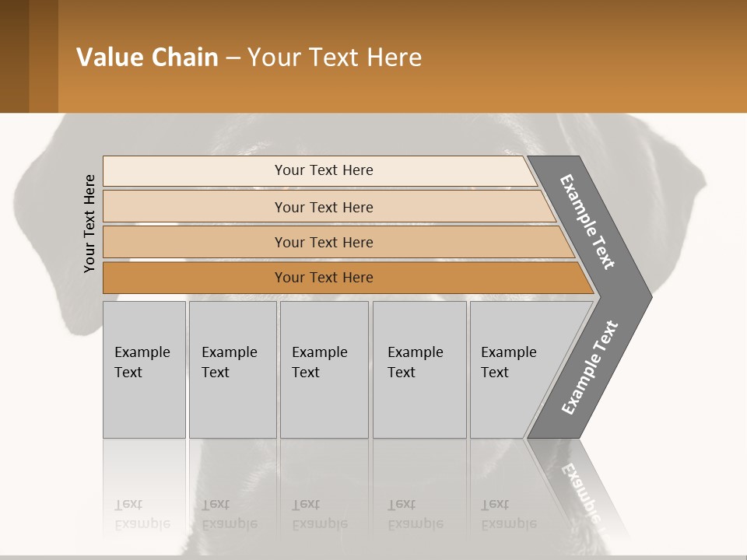Select the 'Value Chain – Your Text Here' title
Viewport: 747px width, 560px height.
(x=249, y=57)
